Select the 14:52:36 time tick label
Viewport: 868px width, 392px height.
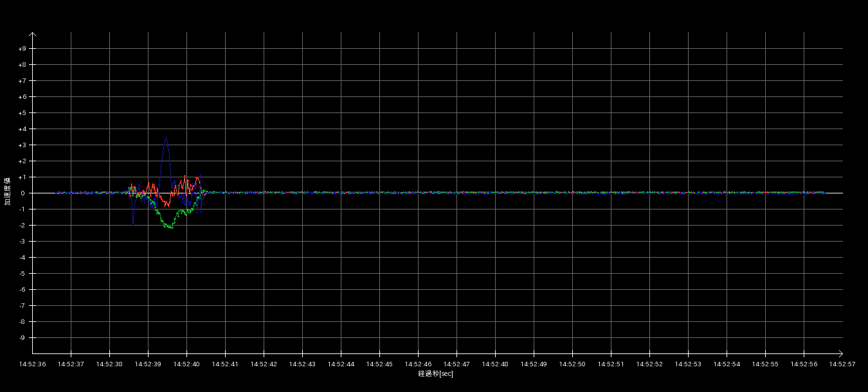pos(33,364)
